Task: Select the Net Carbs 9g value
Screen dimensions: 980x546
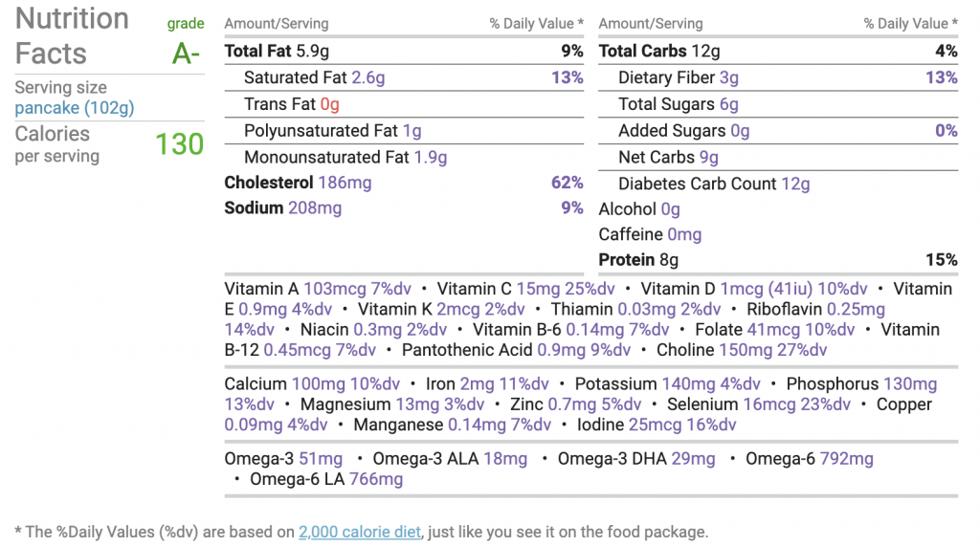Action: point(709,158)
